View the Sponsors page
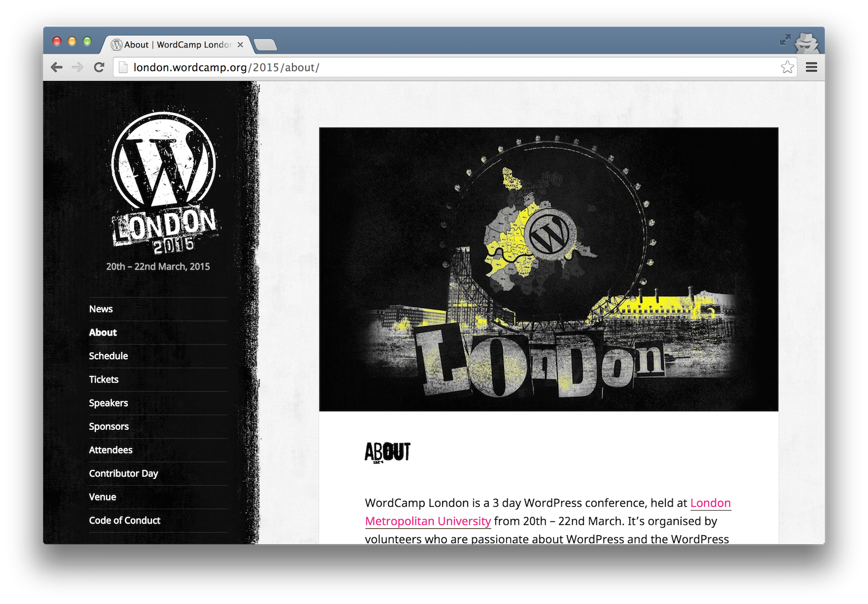The height and width of the screenshot is (604, 868). click(109, 426)
